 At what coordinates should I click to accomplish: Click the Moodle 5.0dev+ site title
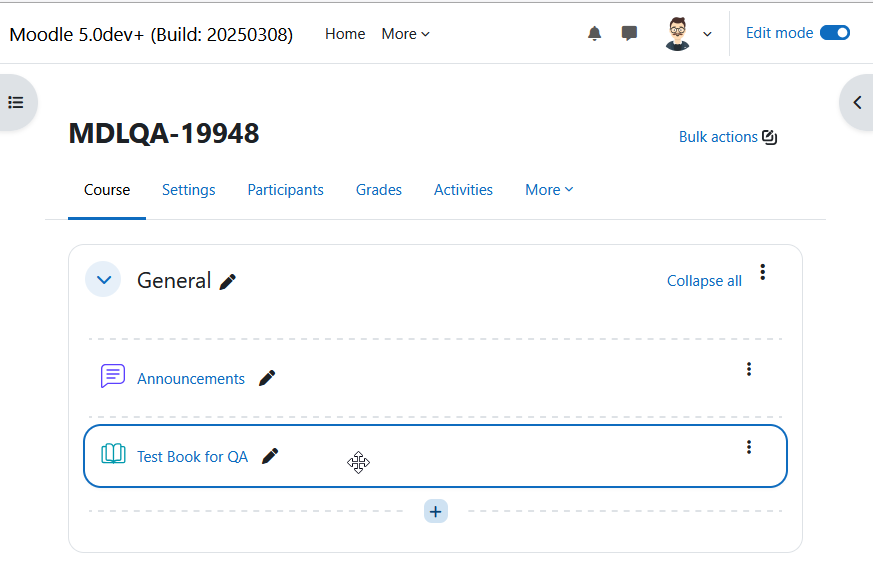coord(151,35)
